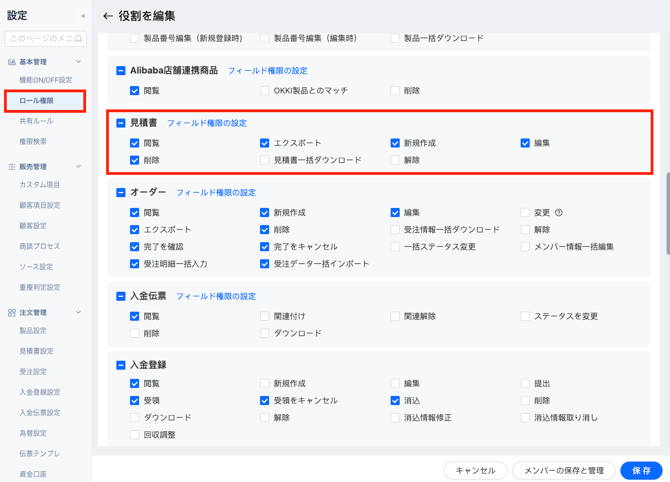Viewport: 670px width, 482px height.
Task: Toggle the 入金登録 group select-all minus box
Action: point(121,365)
